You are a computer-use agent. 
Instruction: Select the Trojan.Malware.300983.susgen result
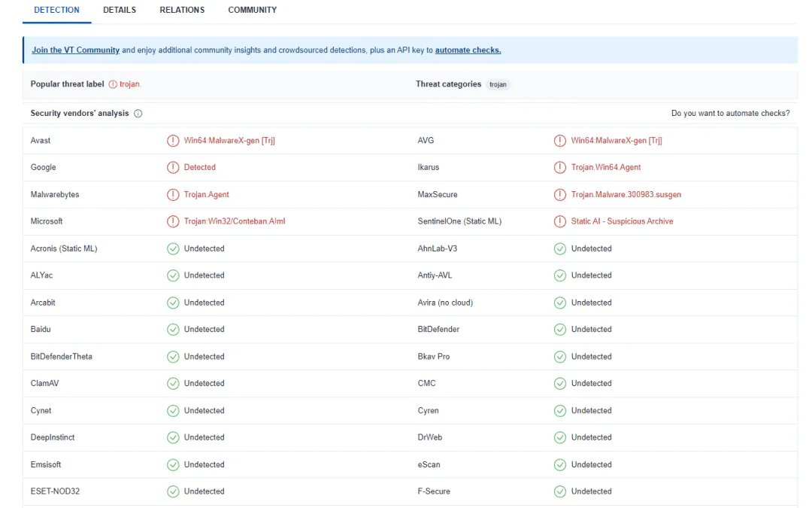[x=626, y=195]
